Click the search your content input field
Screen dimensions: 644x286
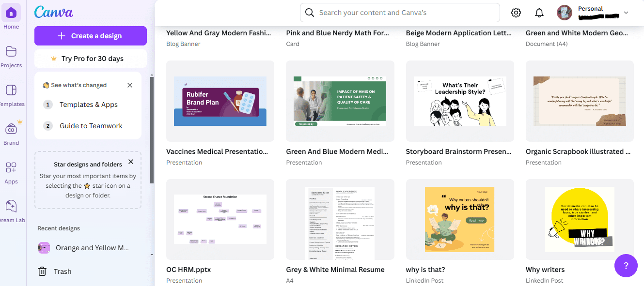(x=399, y=12)
